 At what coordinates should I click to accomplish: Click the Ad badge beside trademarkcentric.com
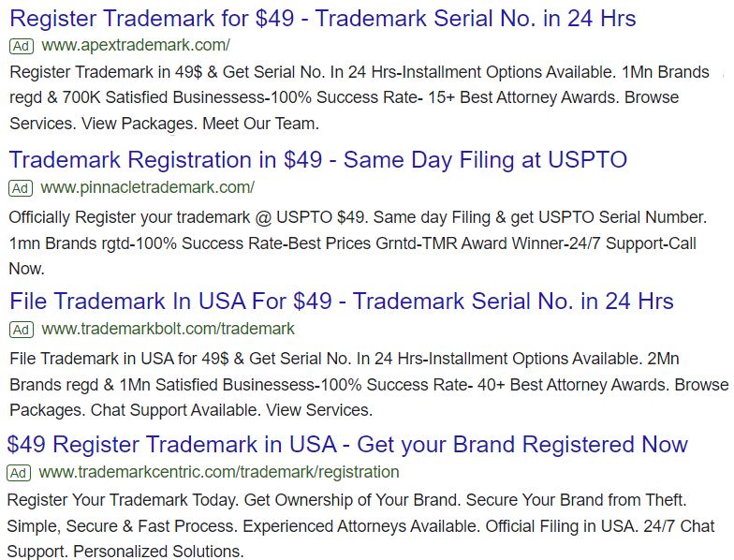20,472
